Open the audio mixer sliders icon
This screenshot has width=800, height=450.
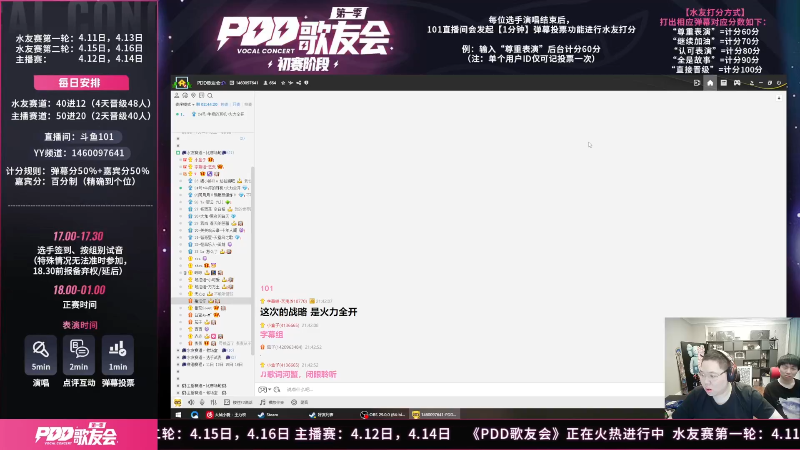pos(214,403)
